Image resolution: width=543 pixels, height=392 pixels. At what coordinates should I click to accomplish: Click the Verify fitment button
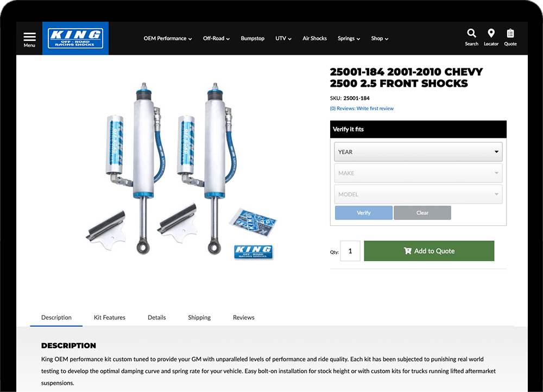tap(364, 213)
